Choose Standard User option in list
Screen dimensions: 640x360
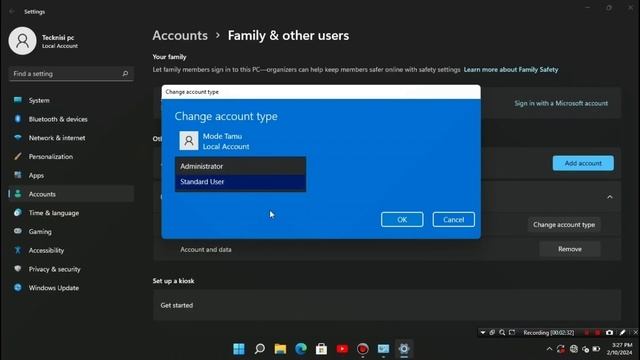[240, 182]
